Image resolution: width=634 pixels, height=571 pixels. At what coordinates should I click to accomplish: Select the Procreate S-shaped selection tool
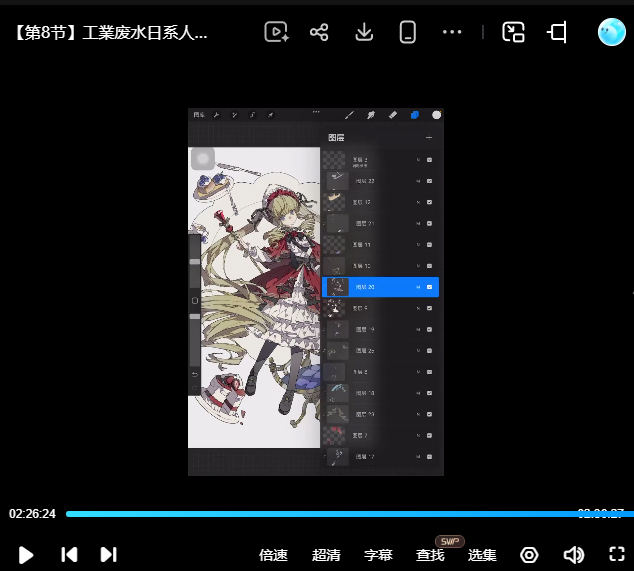point(252,115)
